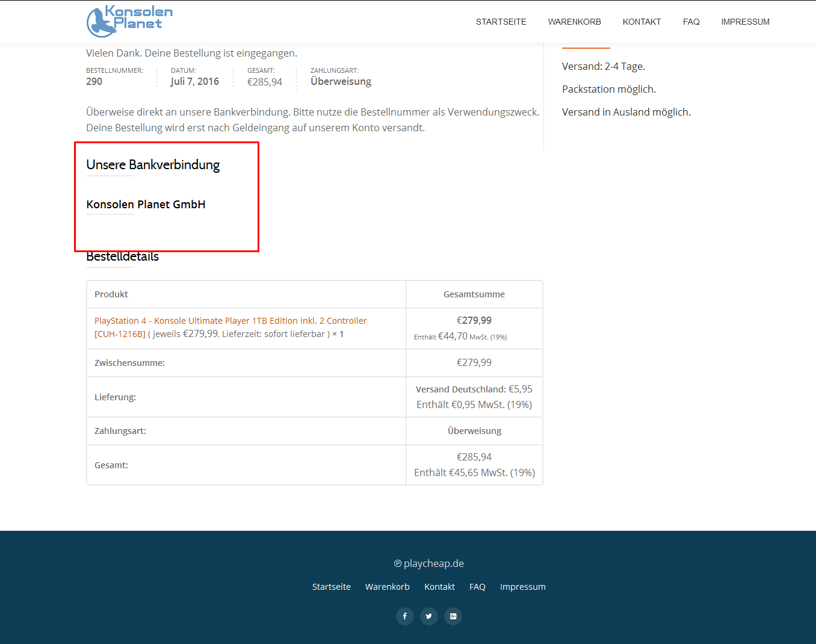Image resolution: width=816 pixels, height=644 pixels.
Task: Select order number 290
Action: 94,81
